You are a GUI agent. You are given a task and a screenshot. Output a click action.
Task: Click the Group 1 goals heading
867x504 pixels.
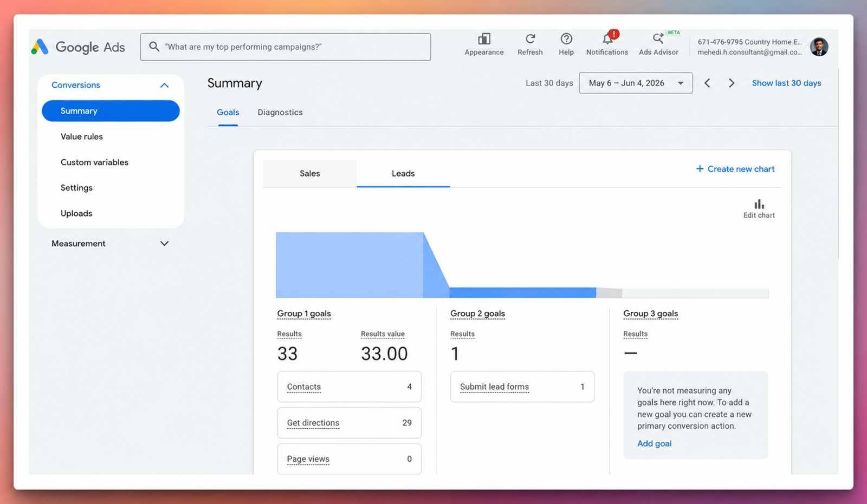[x=304, y=313]
